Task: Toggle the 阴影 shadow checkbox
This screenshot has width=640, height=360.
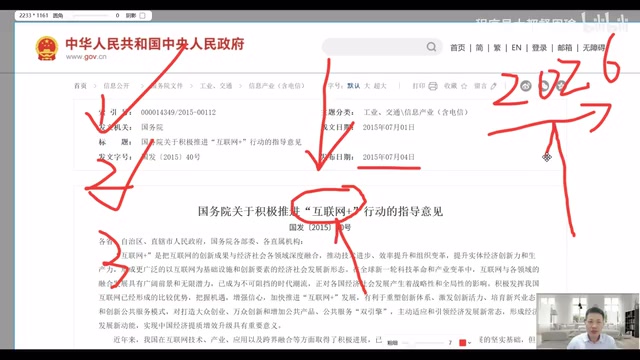Action: coord(142,16)
